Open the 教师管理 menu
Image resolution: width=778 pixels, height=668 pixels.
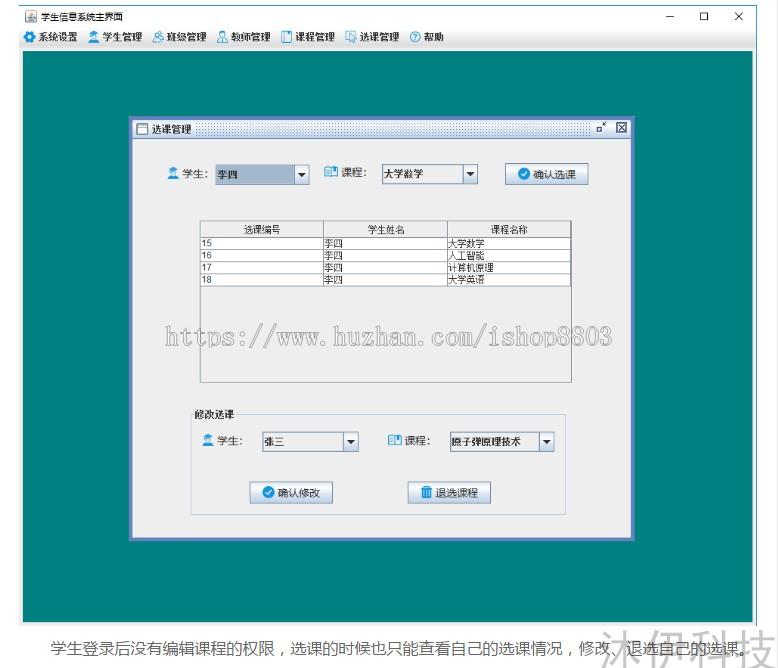[244, 37]
